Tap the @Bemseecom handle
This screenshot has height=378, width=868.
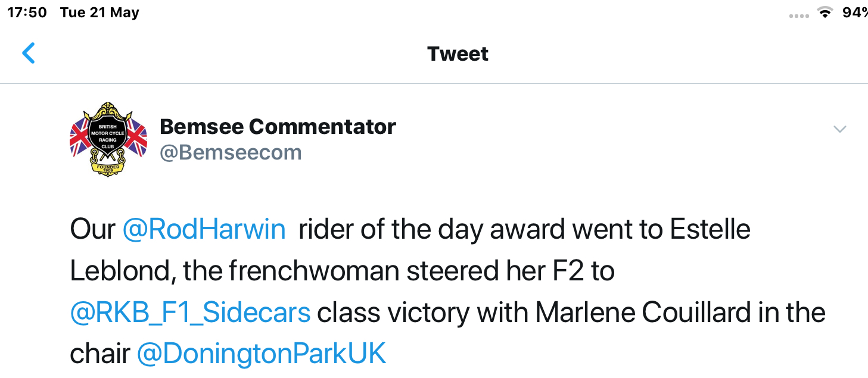click(x=231, y=152)
